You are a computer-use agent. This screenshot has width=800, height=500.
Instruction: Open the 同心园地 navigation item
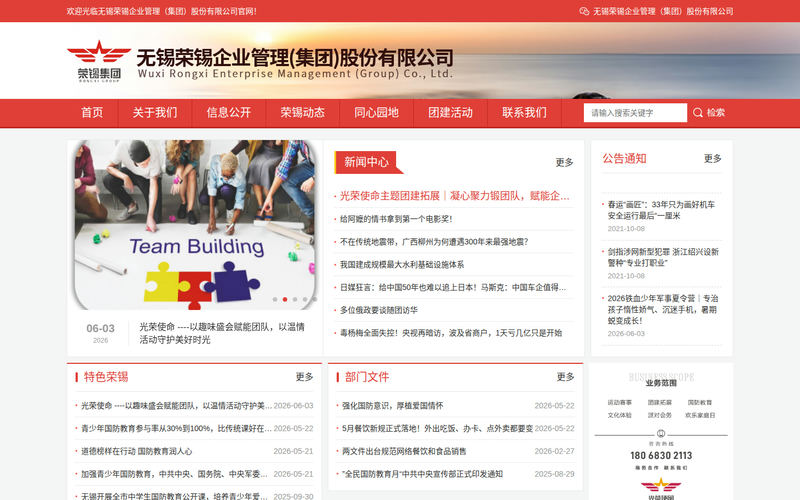[377, 113]
